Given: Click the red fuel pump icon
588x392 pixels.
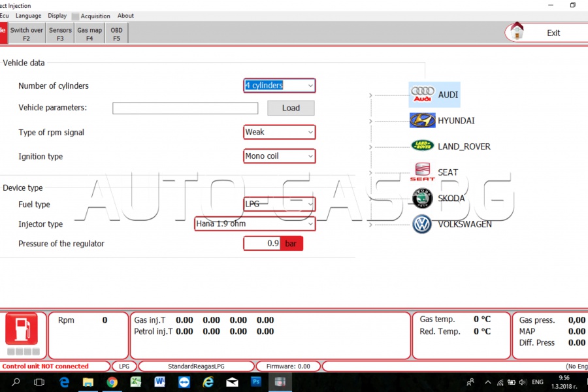Looking at the screenshot, I should pos(22,329).
